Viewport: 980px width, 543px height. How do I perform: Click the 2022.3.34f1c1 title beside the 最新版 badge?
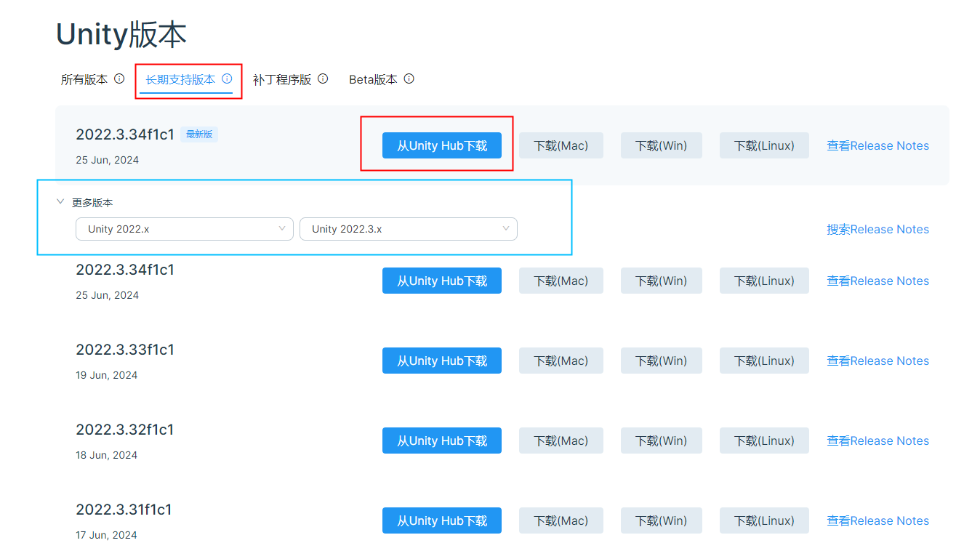125,134
